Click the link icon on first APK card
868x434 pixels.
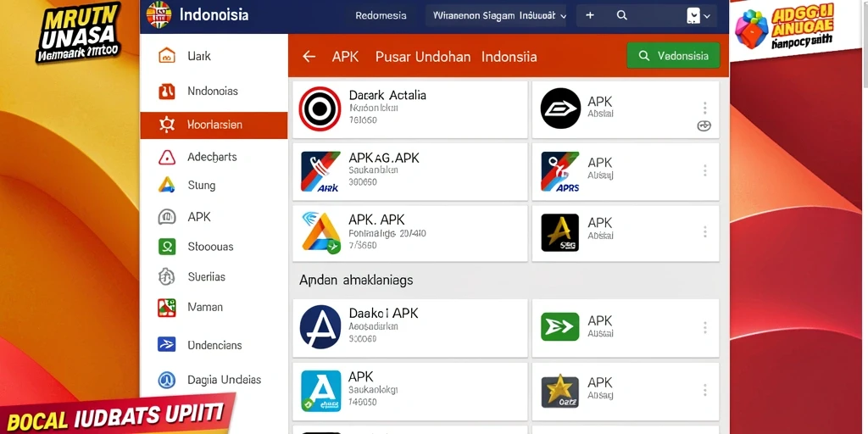[704, 125]
